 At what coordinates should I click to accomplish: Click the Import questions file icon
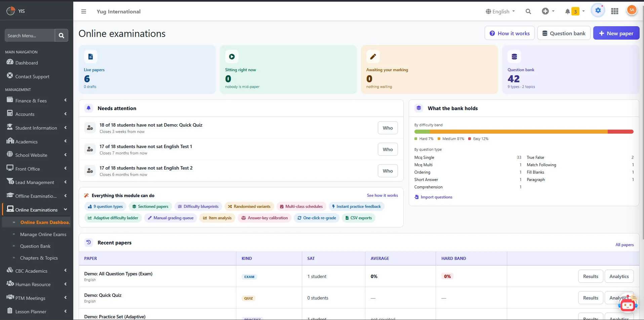tap(417, 197)
